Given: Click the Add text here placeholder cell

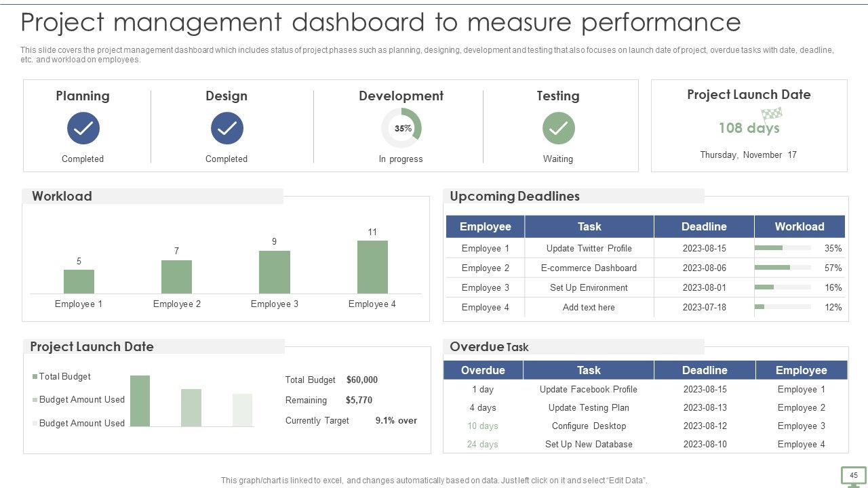Looking at the screenshot, I should coord(589,307).
